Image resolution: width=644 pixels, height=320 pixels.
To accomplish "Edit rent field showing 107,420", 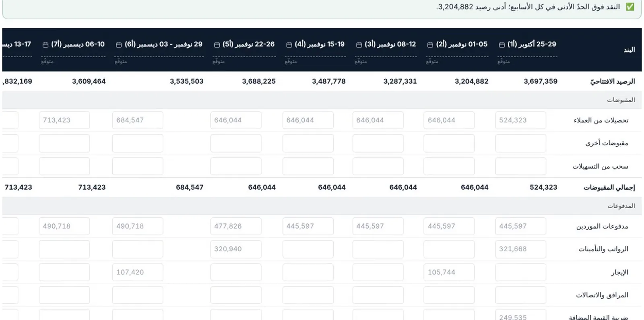I will pyautogui.click(x=138, y=272).
